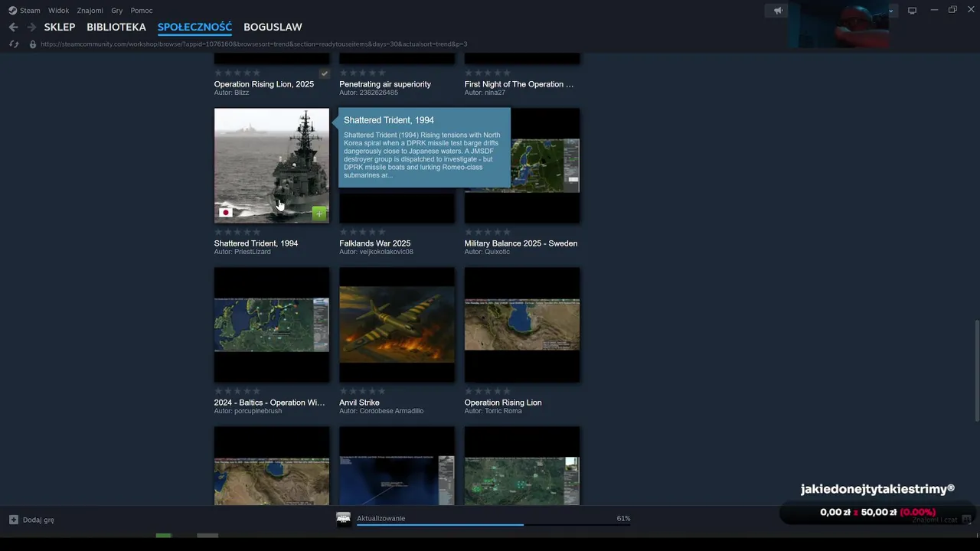Click author 2382626485
The height and width of the screenshot is (551, 980).
coord(378,93)
